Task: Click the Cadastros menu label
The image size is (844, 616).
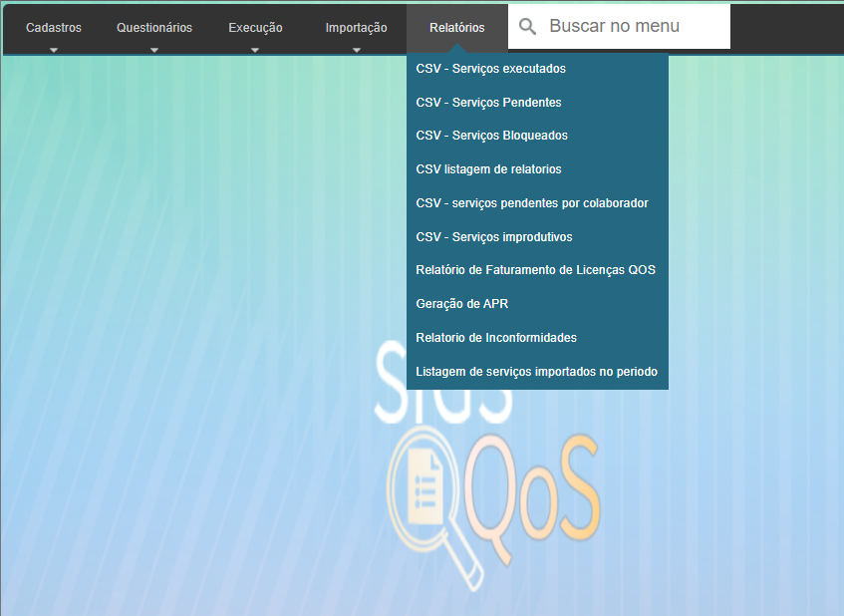Action: click(x=54, y=28)
